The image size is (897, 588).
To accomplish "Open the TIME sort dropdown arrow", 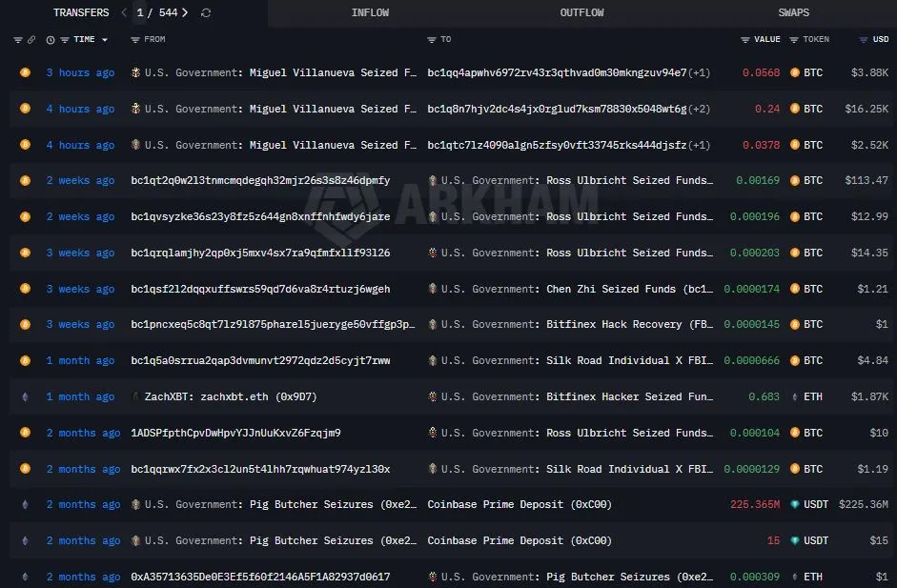I will [105, 40].
